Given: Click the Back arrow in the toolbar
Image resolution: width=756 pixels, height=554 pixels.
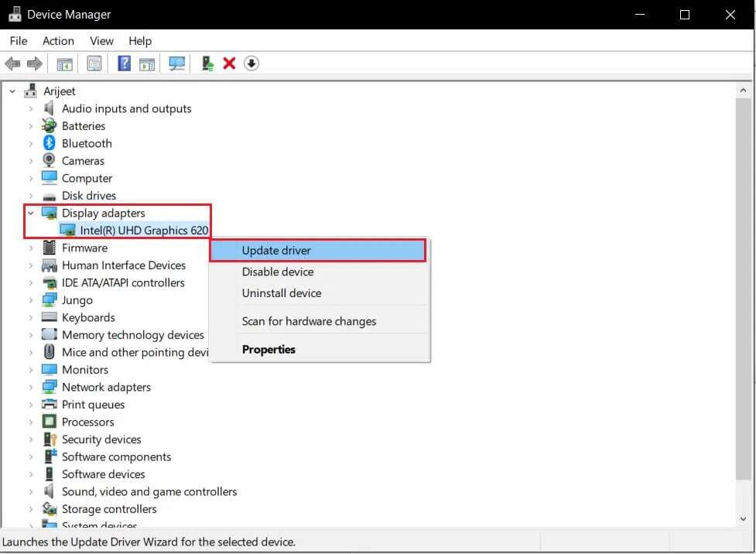Looking at the screenshot, I should (12, 63).
